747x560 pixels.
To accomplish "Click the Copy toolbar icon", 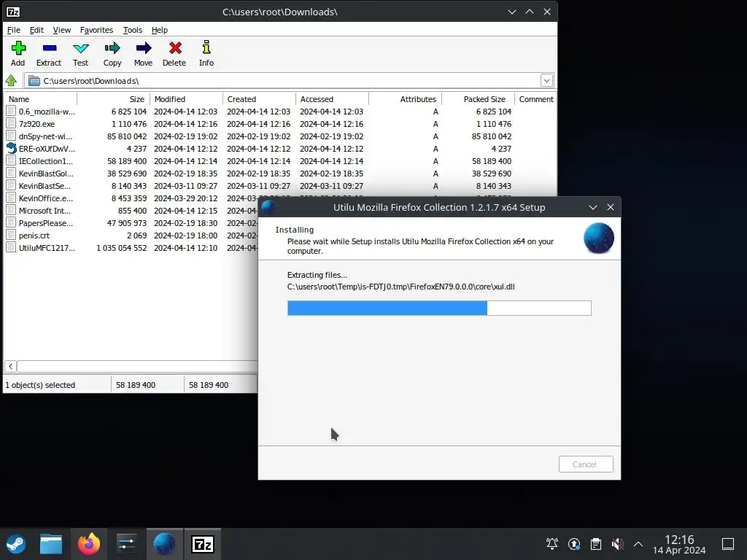I will pos(112,48).
